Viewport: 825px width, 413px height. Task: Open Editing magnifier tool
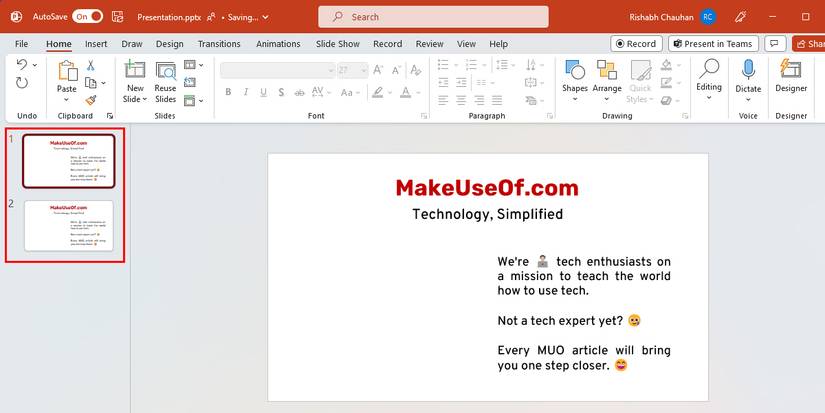tap(709, 69)
